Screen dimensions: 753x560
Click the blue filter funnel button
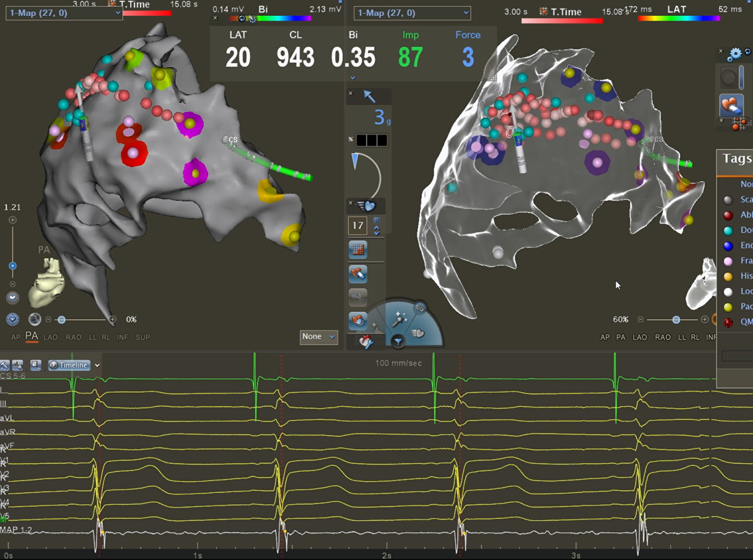pyautogui.click(x=398, y=341)
